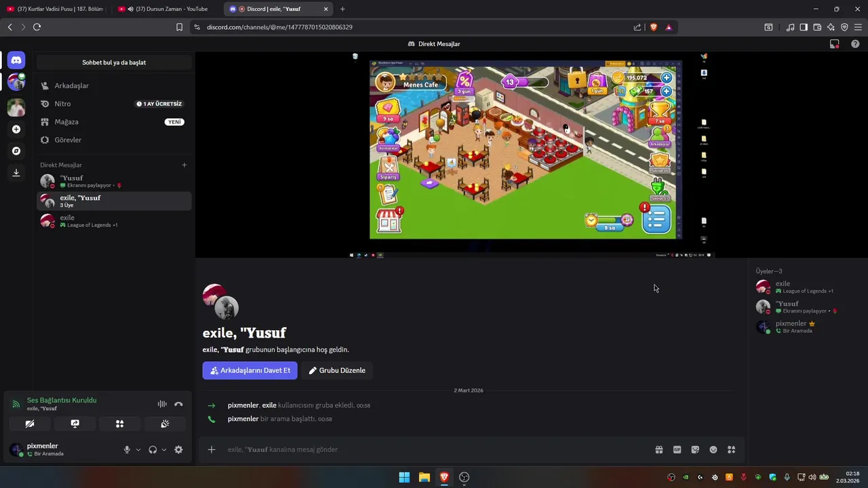This screenshot has height=488, width=868.
Task: Open Discord help question mark icon
Action: (x=855, y=44)
